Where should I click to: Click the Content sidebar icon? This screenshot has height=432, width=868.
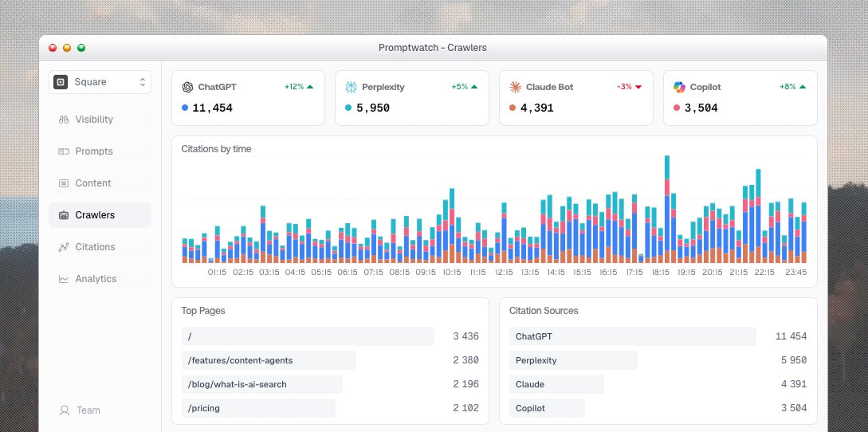tap(64, 183)
